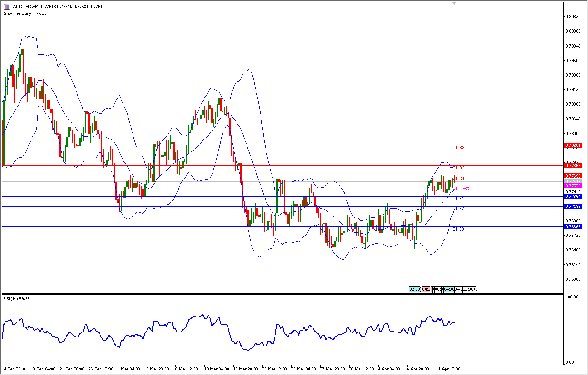
Task: Click the cyan 04:30 event marker
Action: 448,289
